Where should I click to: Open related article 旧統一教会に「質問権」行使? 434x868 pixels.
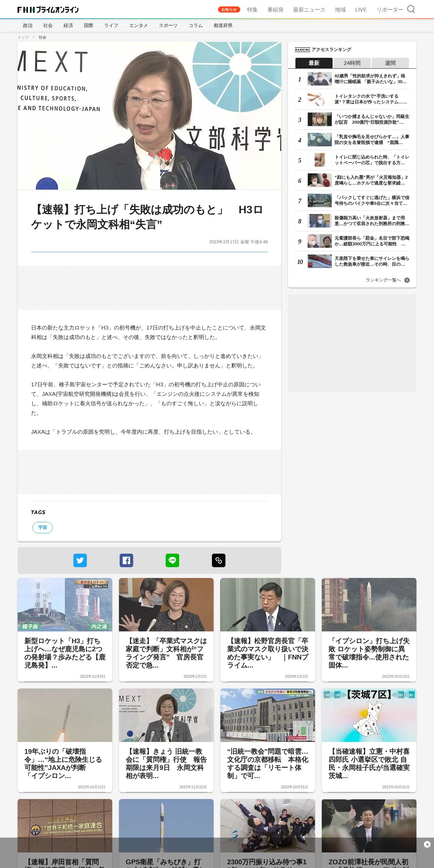click(166, 740)
